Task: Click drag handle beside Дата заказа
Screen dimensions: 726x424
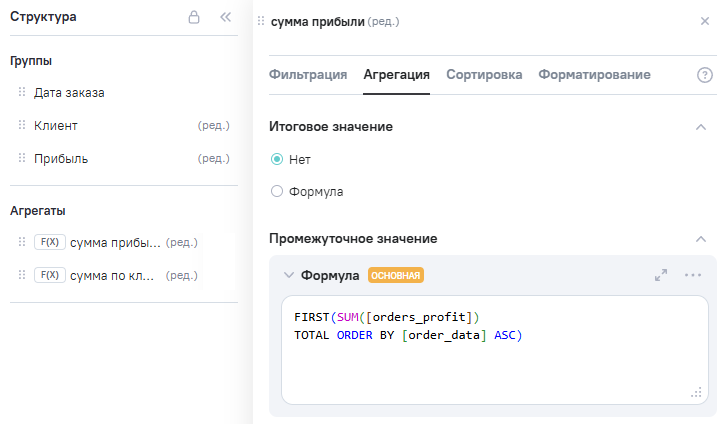Action: [22, 92]
